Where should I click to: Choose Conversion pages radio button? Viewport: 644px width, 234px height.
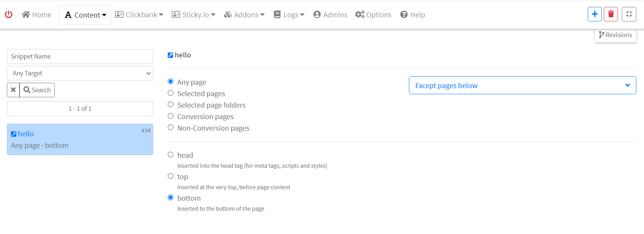tap(171, 116)
